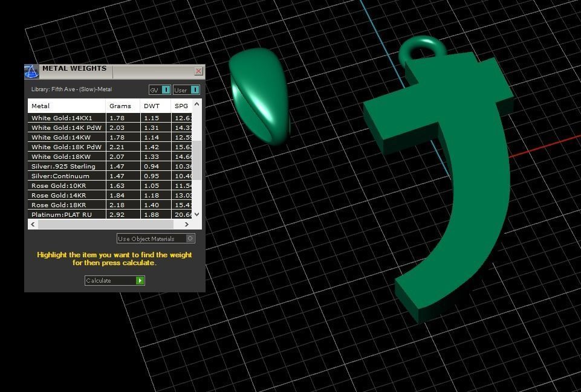This screenshot has height=392, width=581.
Task: Click the vertical scrollbar thumb in table
Action: [x=196, y=160]
